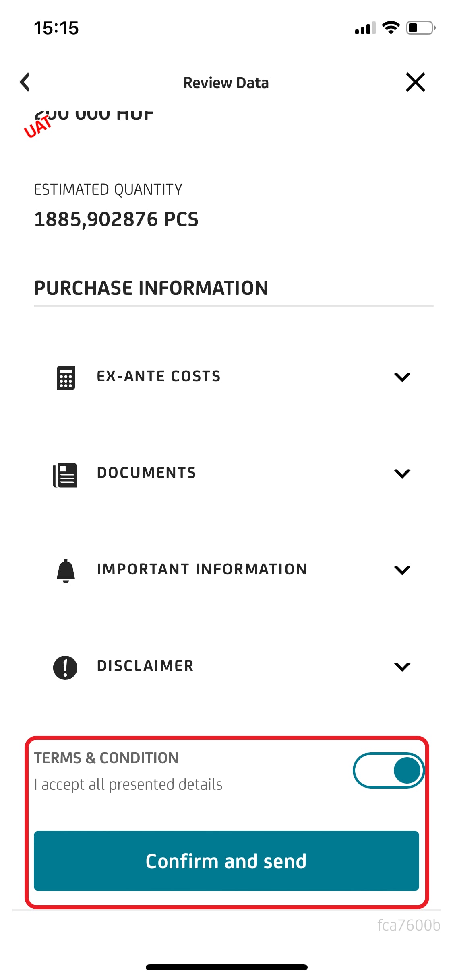Open the Ex-Ante Costs row label
453x980 pixels.
point(159,377)
